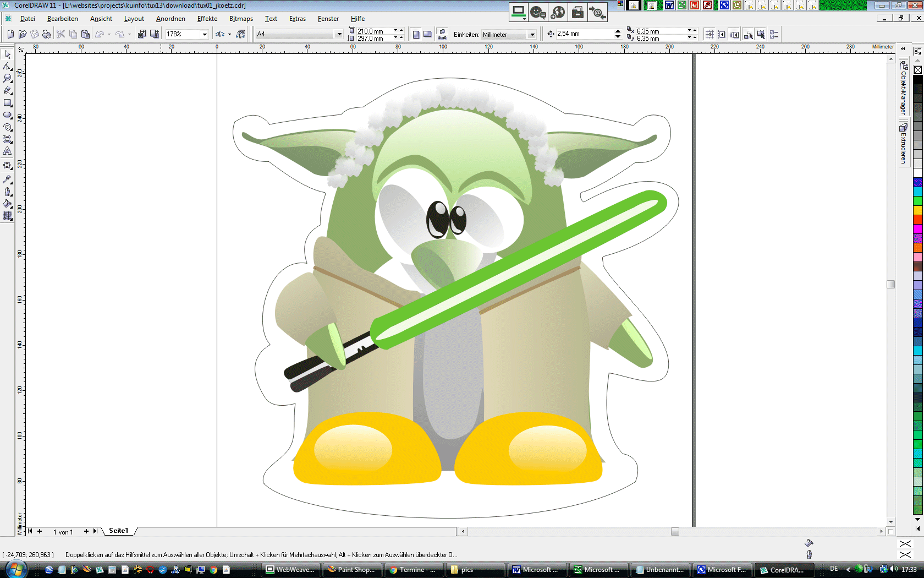Click the Import icon

[x=142, y=34]
